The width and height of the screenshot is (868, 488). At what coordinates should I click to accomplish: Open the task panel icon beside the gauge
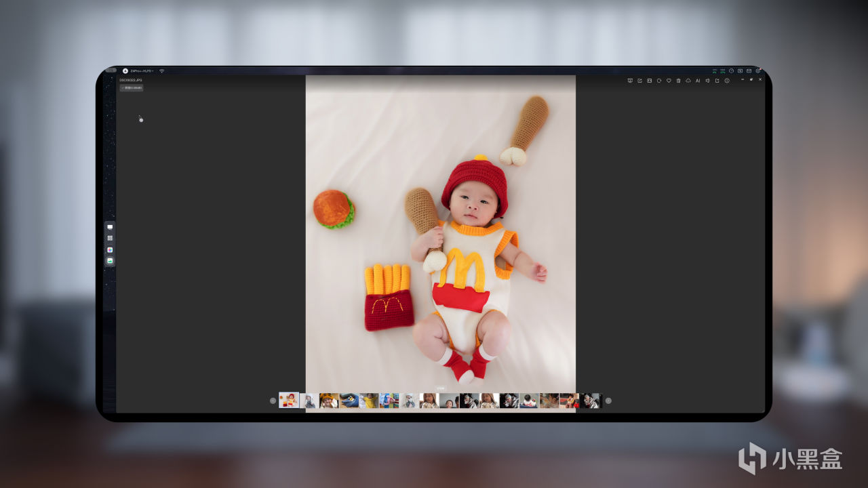(741, 70)
